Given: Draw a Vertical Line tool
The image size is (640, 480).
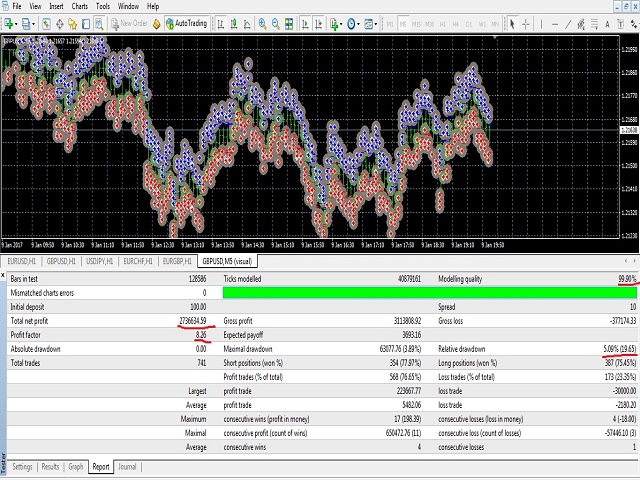Looking at the screenshot, I should [x=542, y=24].
